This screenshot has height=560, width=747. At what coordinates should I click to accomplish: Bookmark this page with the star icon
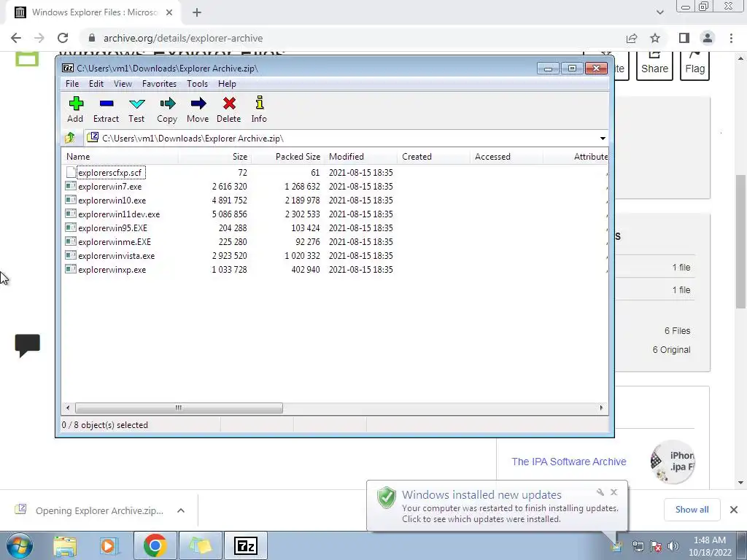tap(655, 38)
